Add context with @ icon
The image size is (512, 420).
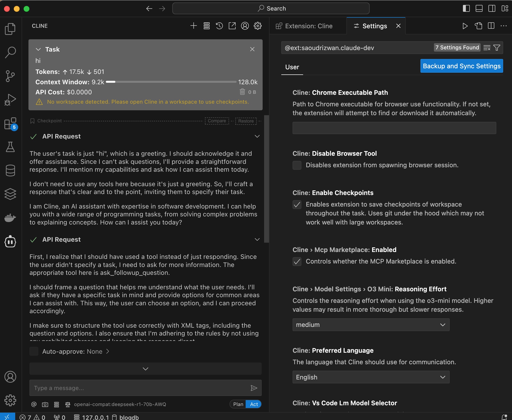point(34,404)
